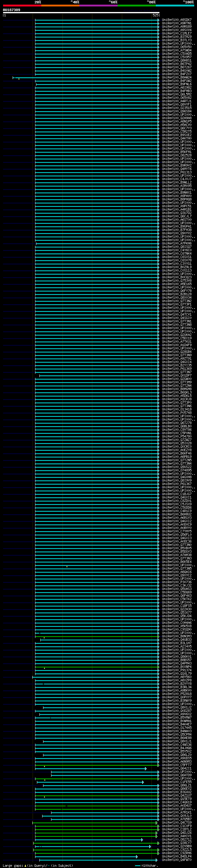Click the green ~80% color legend bar

pyautogui.click(x=137, y=6)
